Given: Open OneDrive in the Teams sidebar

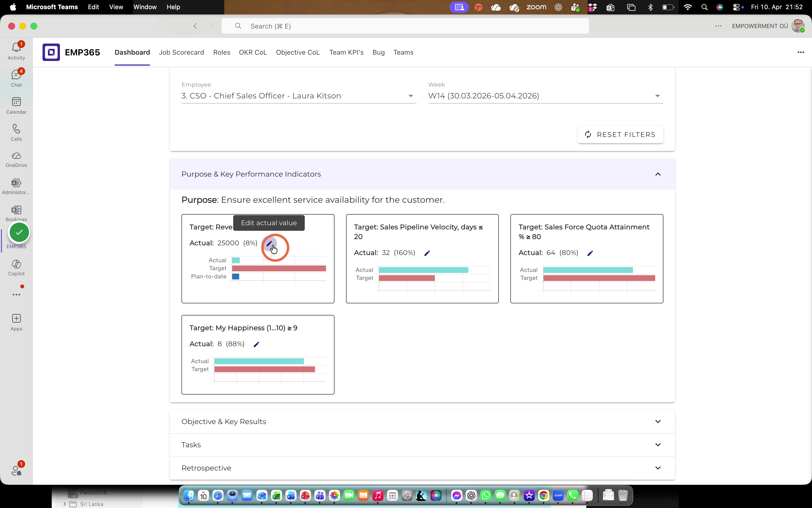Looking at the screenshot, I should pos(16,160).
